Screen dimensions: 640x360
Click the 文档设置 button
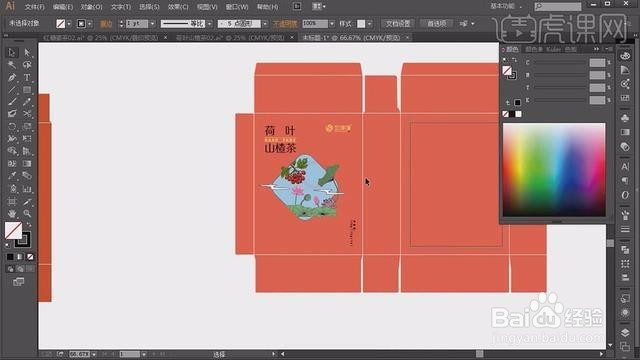tap(398, 24)
